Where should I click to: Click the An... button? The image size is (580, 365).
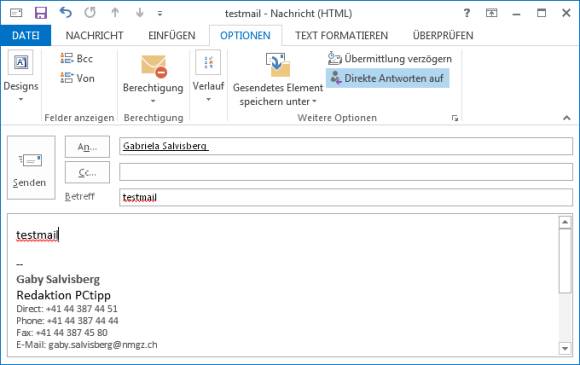tap(87, 146)
